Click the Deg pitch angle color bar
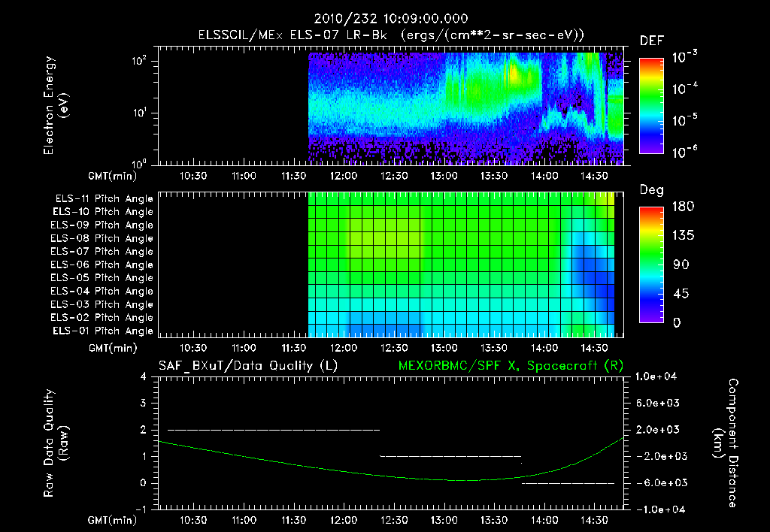Viewport: 770px width, 532px height. [x=651, y=265]
